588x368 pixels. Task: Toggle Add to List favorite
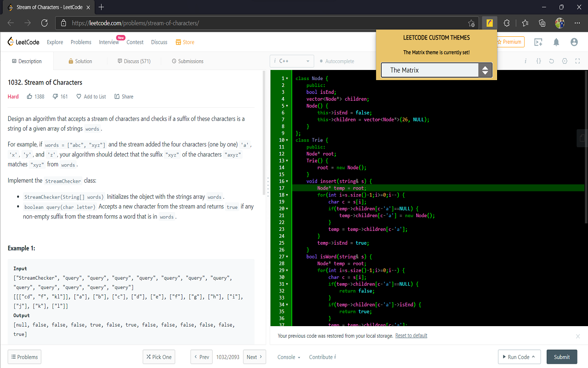[91, 97]
